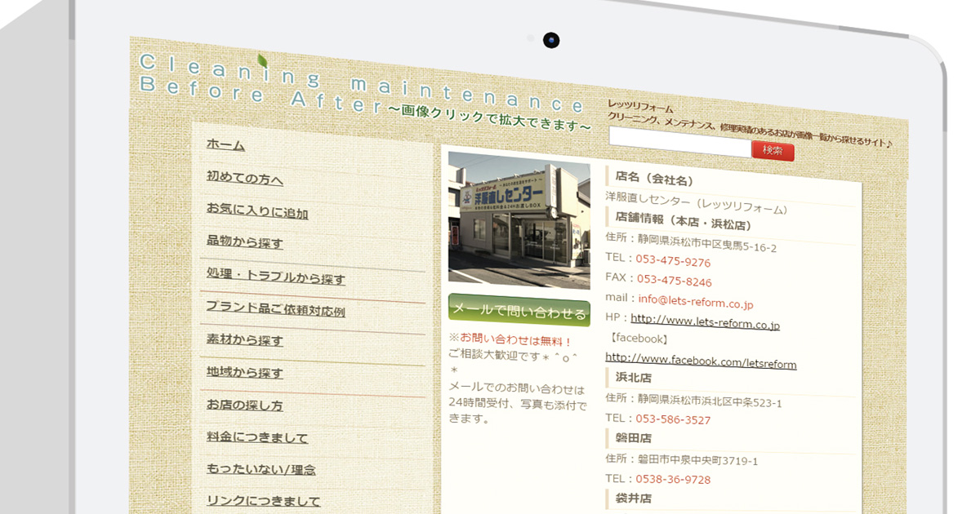Email info@lets-reform.co.jp
Image resolution: width=980 pixels, height=514 pixels.
click(696, 304)
